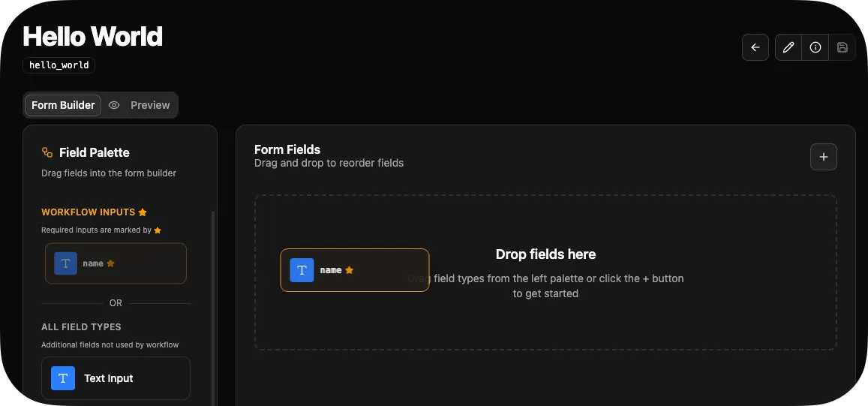Click the 'Drop fields here' heading
The image size is (868, 406).
pyautogui.click(x=545, y=254)
